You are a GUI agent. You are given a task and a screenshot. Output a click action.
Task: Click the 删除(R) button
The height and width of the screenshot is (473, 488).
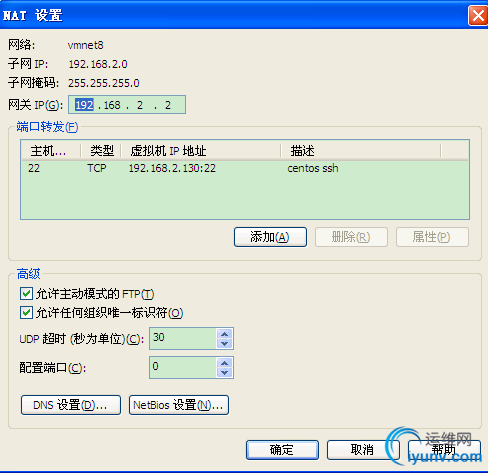tap(351, 237)
